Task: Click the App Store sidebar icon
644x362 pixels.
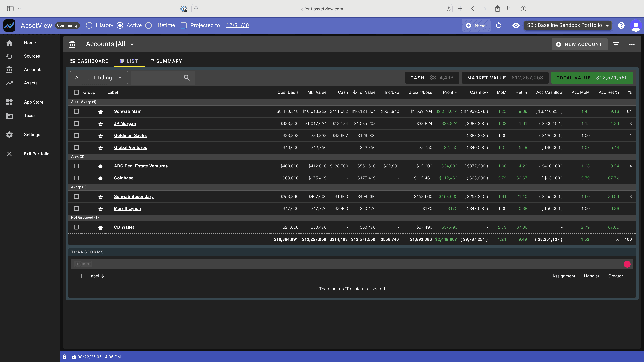Action: tap(10, 102)
